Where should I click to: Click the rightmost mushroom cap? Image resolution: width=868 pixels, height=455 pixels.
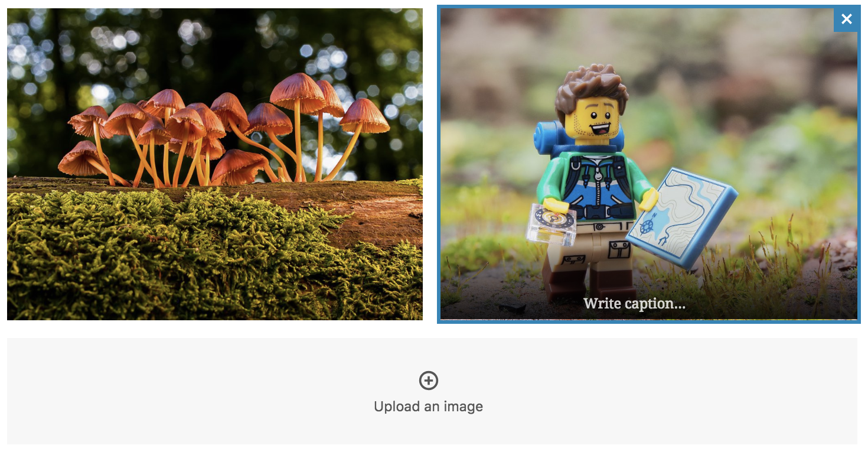click(365, 116)
